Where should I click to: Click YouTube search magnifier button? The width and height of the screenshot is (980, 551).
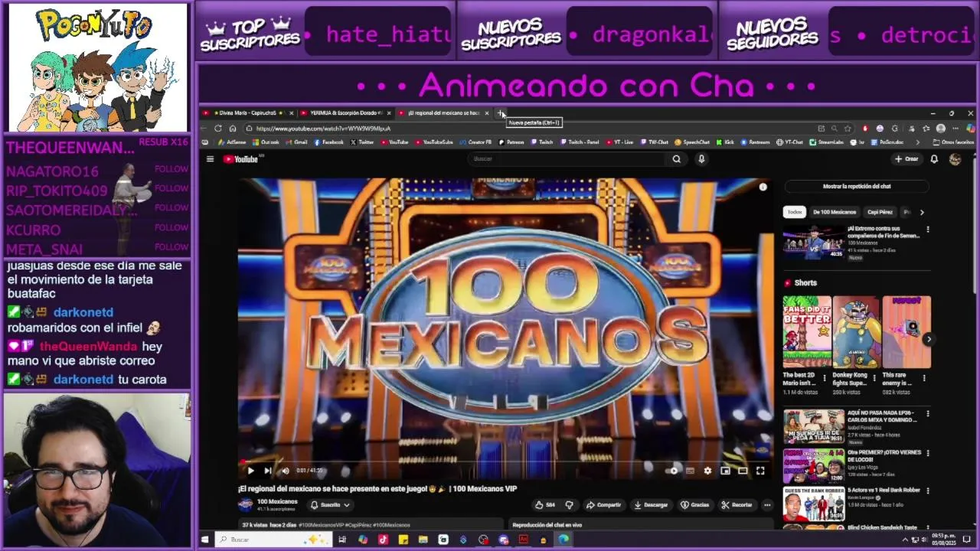point(676,159)
